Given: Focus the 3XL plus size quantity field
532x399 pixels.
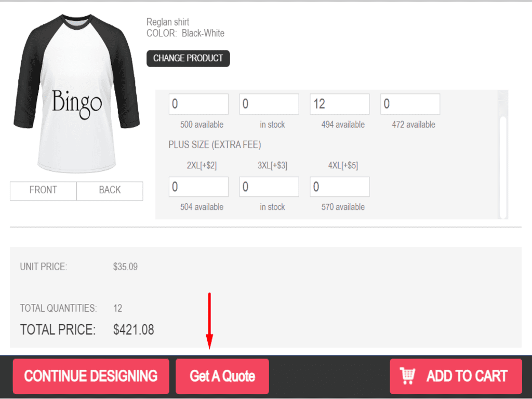Looking at the screenshot, I should (x=269, y=187).
